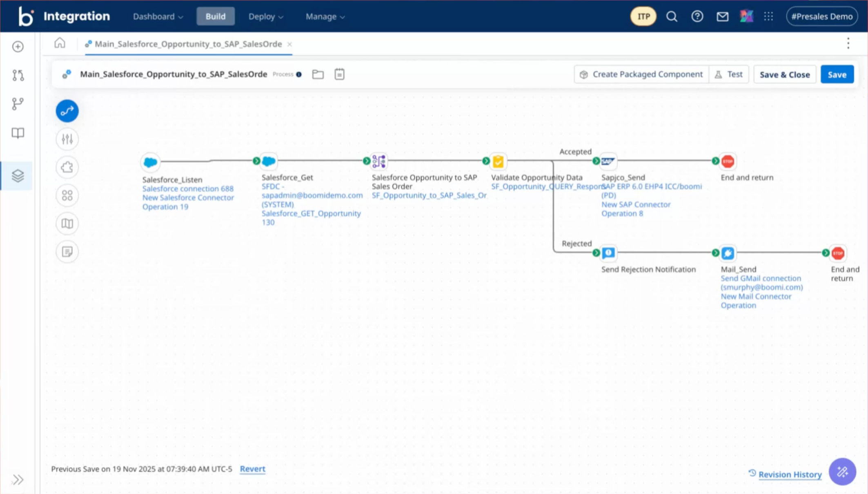Click the Send Rejection Notification shape icon

[x=608, y=253]
